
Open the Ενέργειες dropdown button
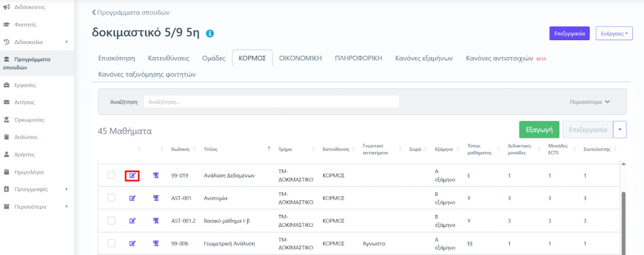pyautogui.click(x=614, y=33)
